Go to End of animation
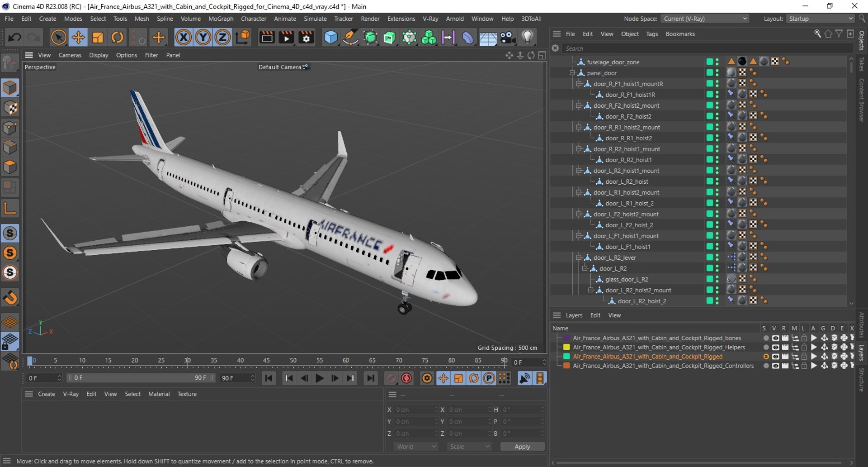868x467 pixels. point(370,378)
